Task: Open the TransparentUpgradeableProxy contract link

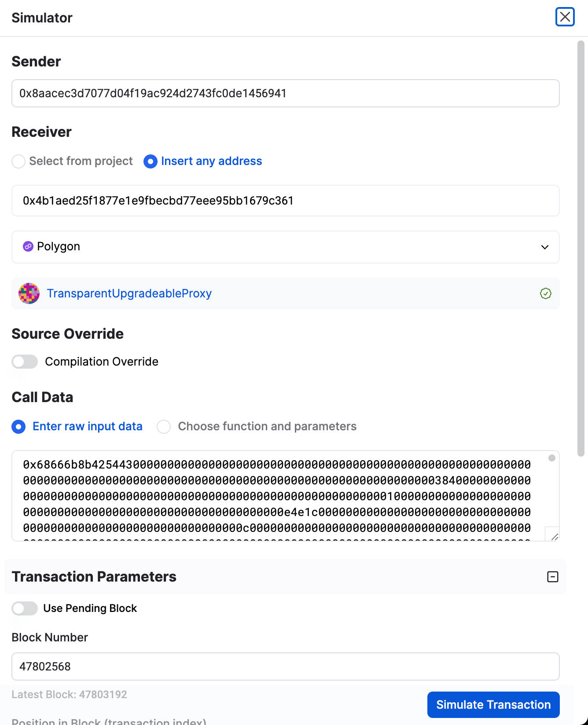Action: coord(129,293)
